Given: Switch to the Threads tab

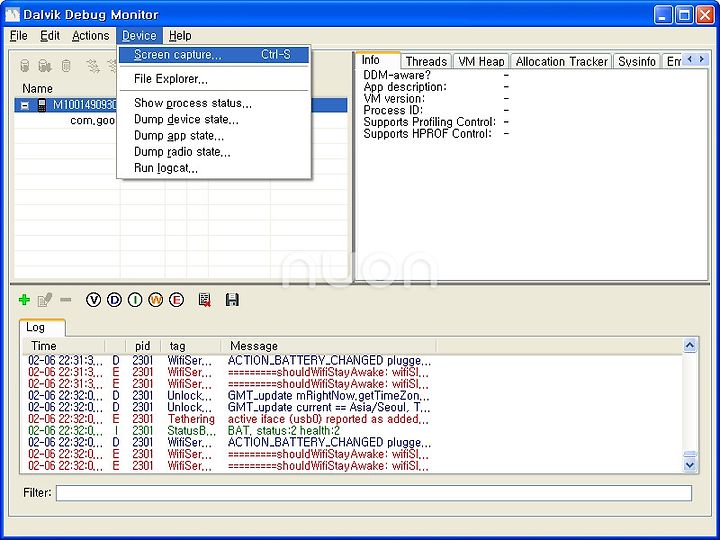Looking at the screenshot, I should pos(426,61).
